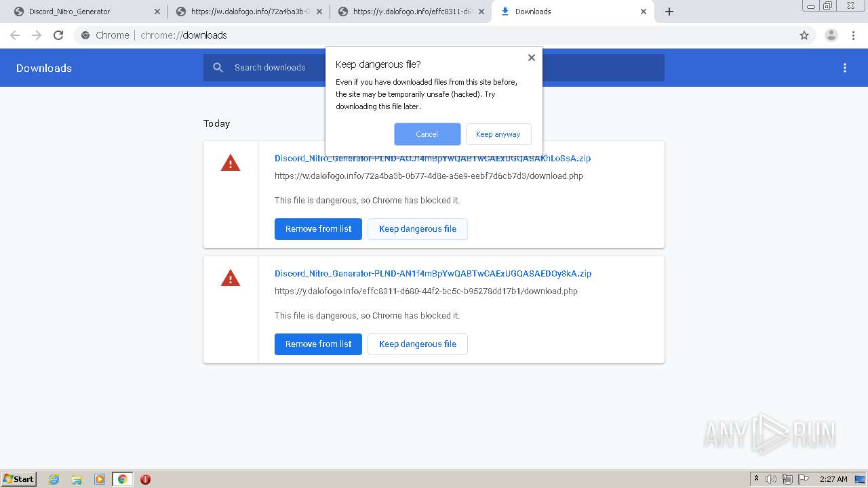Click Cancel in the dangerous file dialog

pyautogui.click(x=427, y=134)
